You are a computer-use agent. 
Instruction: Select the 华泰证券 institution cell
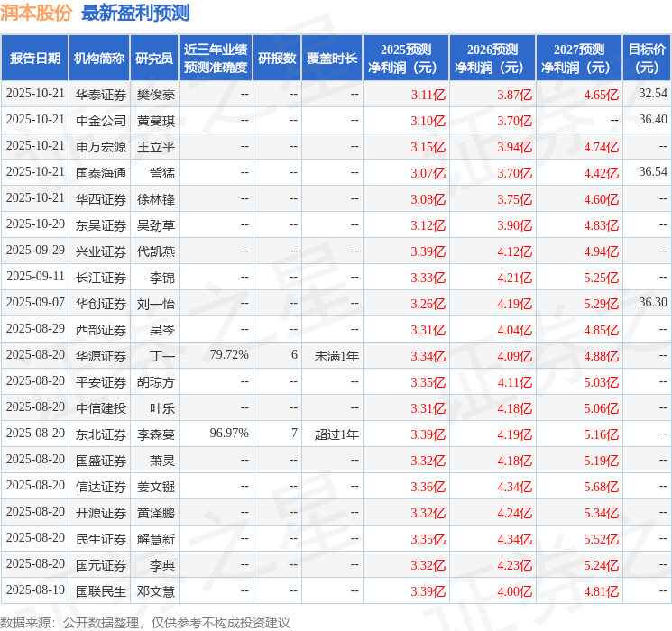[x=101, y=95]
